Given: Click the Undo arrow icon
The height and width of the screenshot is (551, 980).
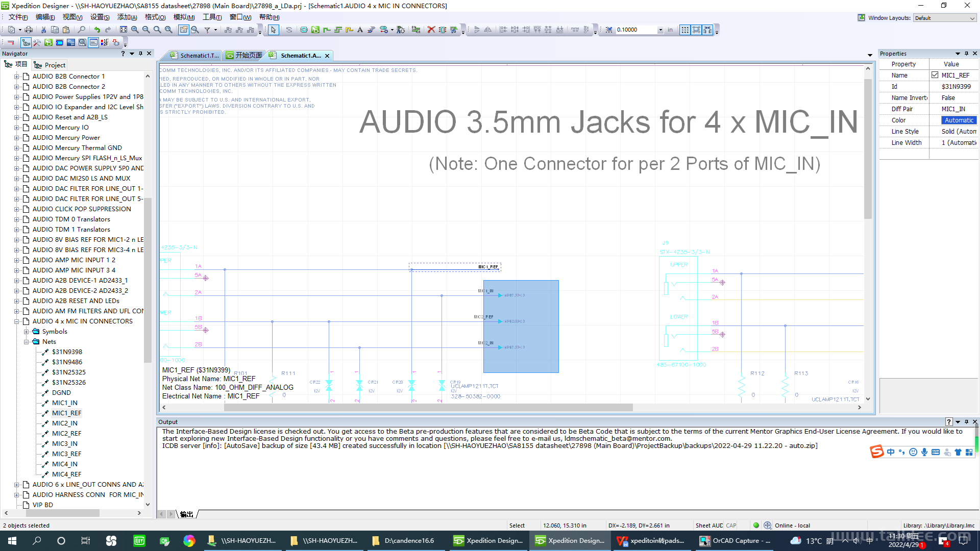Looking at the screenshot, I should click(97, 30).
